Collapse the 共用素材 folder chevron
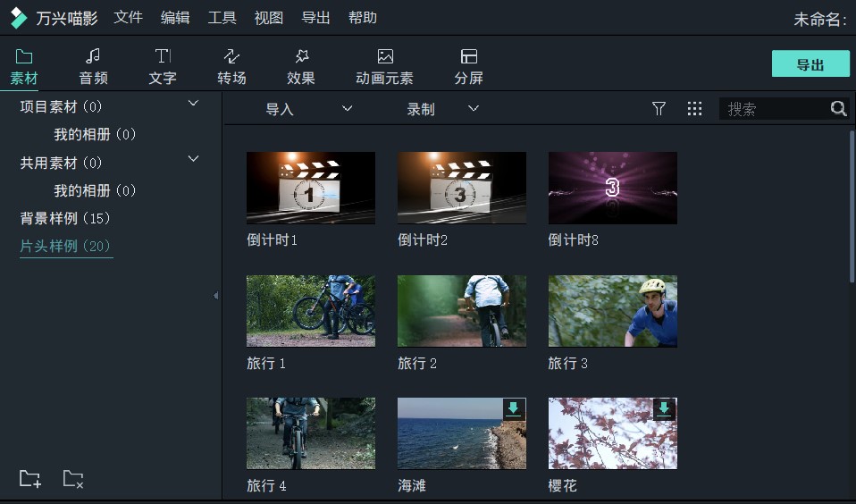 pos(193,158)
